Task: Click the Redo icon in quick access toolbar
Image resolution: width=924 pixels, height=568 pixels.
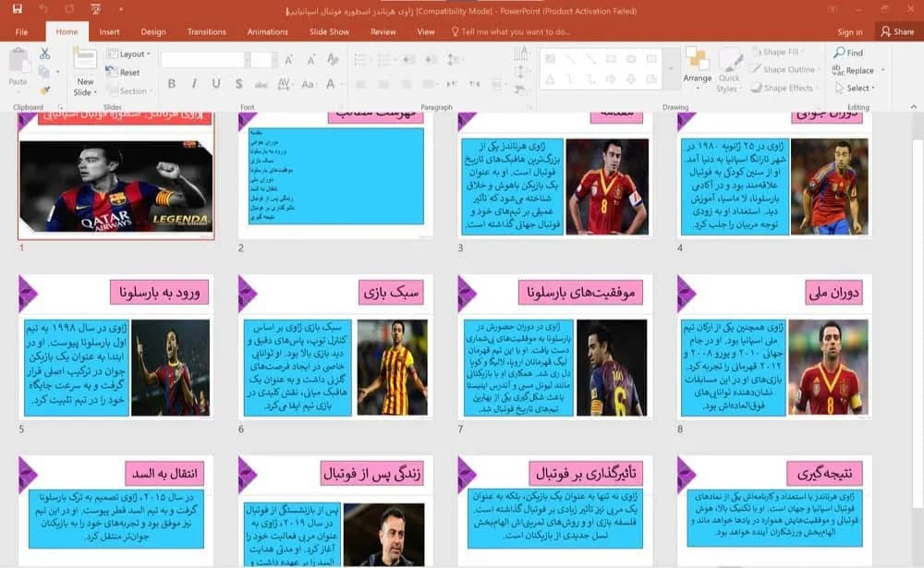Action: click(x=69, y=9)
